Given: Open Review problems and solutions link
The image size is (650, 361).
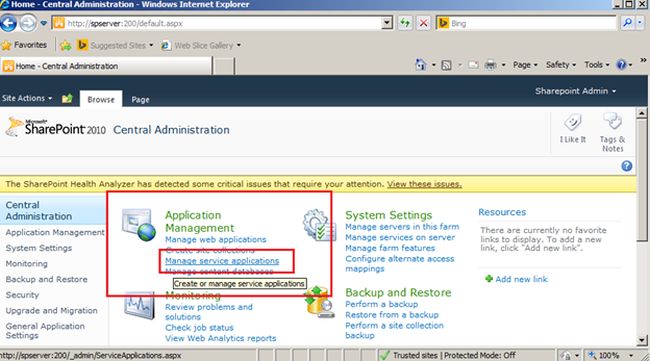Looking at the screenshot, I should tap(209, 312).
